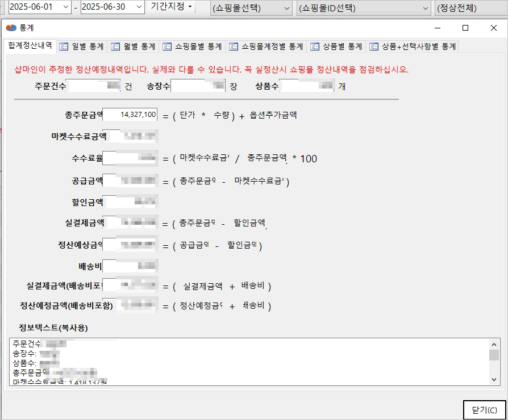
Task: Open the 2025-06-01 start date dropdown
Action: [x=66, y=7]
